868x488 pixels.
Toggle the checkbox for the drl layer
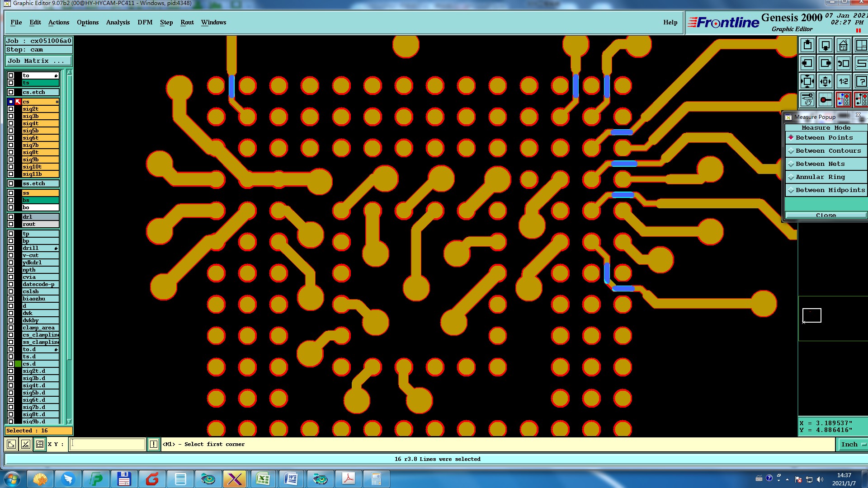coord(11,217)
